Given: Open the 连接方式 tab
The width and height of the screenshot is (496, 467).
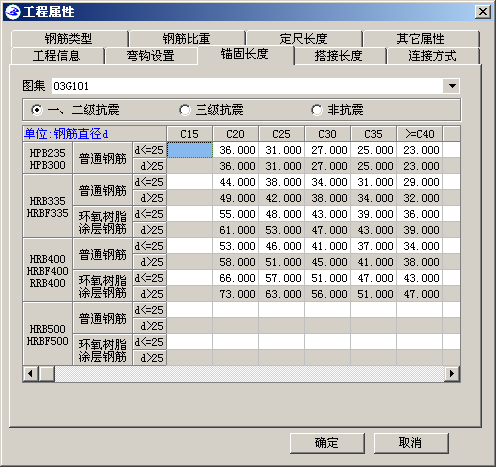Looking at the screenshot, I should [432, 56].
